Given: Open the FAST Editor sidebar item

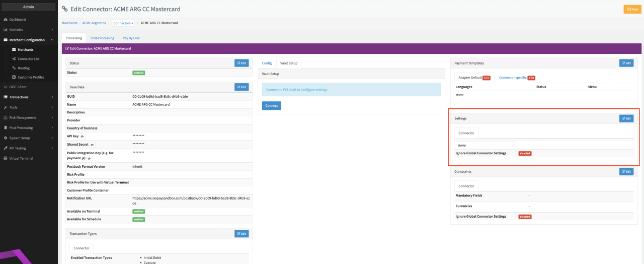Looking at the screenshot, I should point(18,87).
